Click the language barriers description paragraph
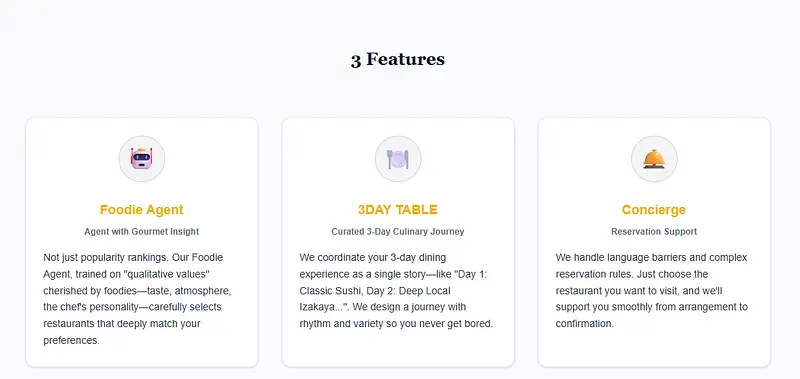The image size is (800, 379). click(652, 291)
